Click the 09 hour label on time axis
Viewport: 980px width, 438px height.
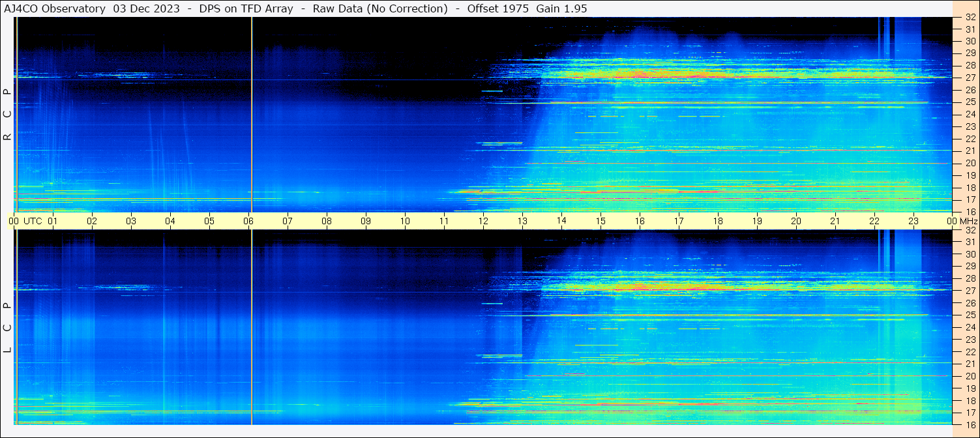[366, 221]
